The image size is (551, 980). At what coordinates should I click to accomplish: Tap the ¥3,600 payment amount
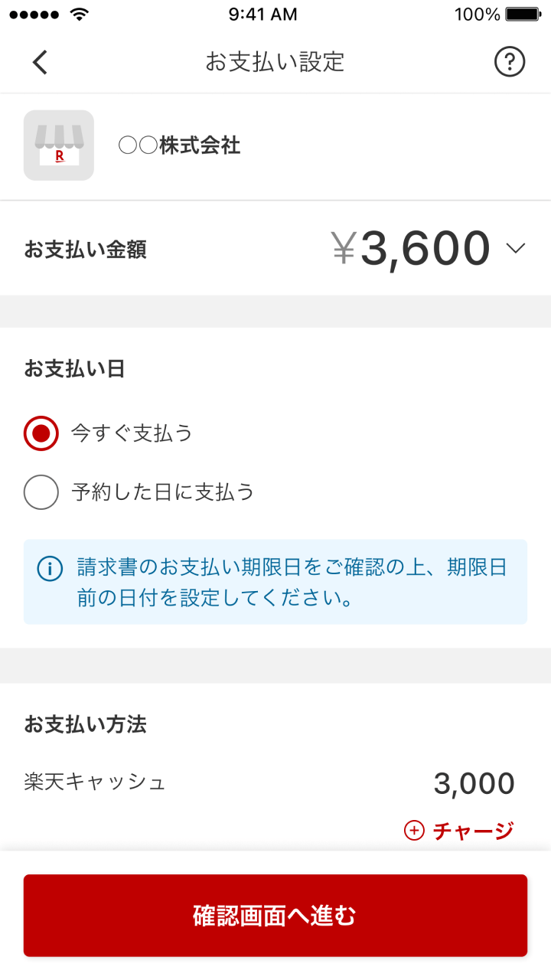click(x=412, y=249)
